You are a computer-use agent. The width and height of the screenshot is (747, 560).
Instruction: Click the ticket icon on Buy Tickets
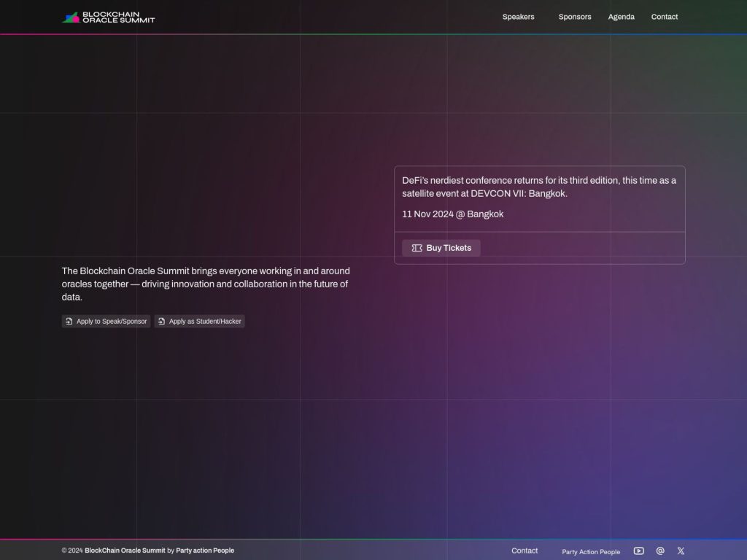point(417,248)
